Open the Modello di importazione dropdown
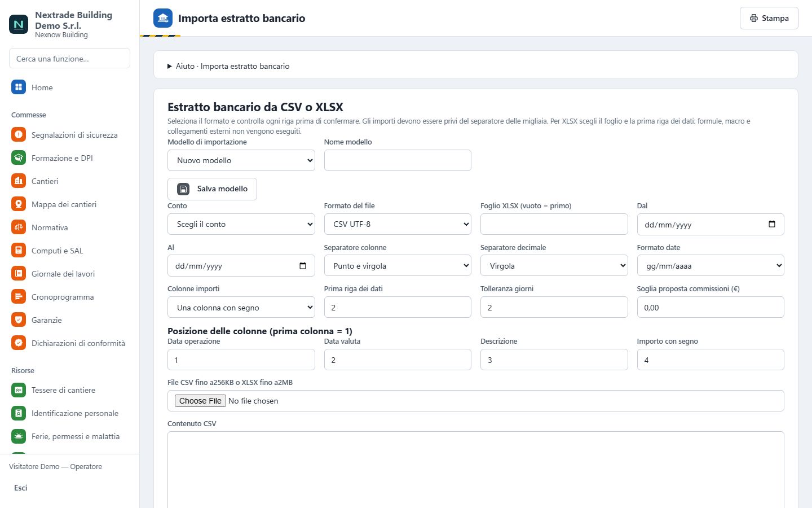The image size is (812, 508). (241, 160)
